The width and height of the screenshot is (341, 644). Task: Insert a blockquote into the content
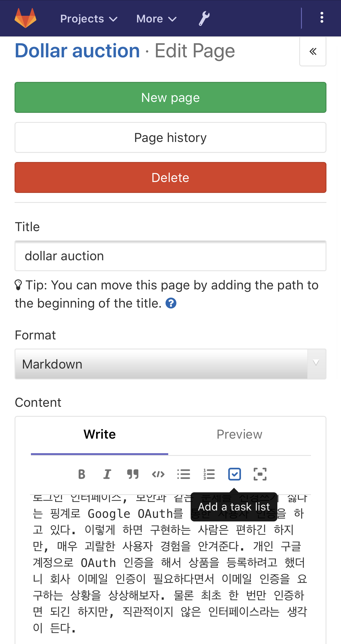coord(133,474)
